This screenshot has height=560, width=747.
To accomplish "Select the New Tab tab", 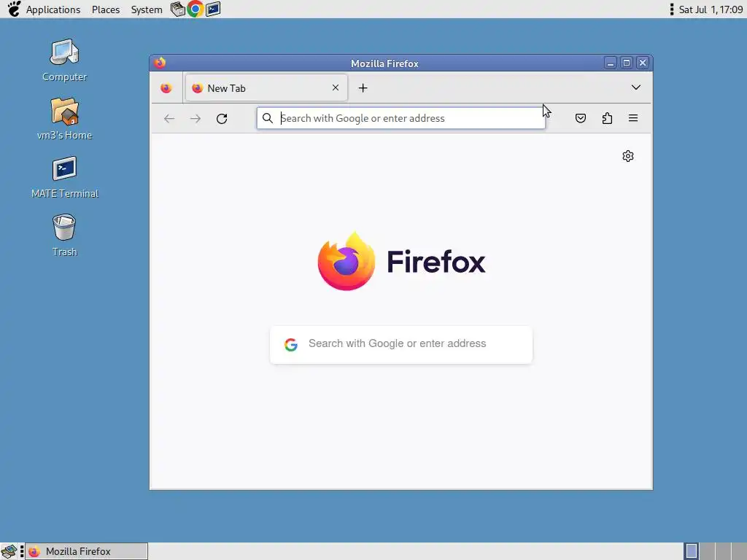I will (266, 87).
